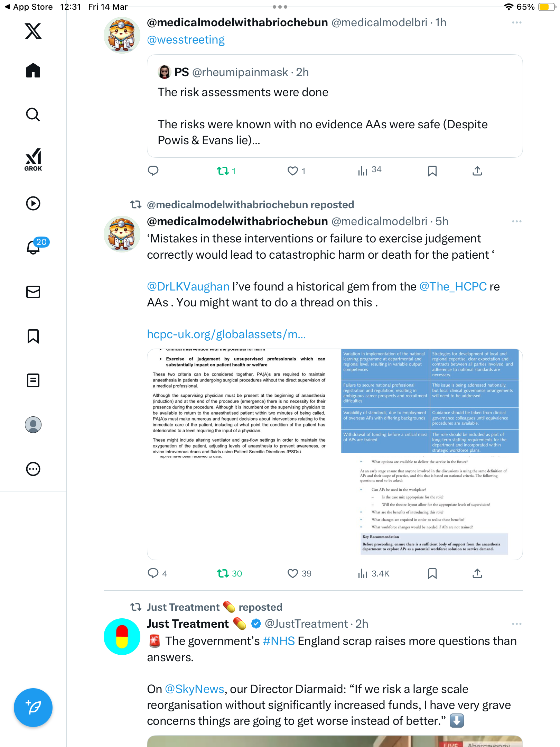
Task: Open more options on the 1h post
Action: [516, 22]
